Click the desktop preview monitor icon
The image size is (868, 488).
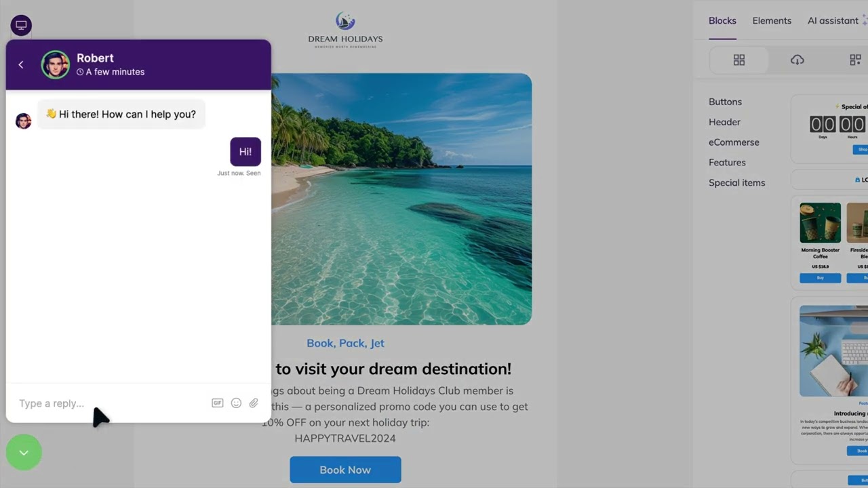[21, 26]
